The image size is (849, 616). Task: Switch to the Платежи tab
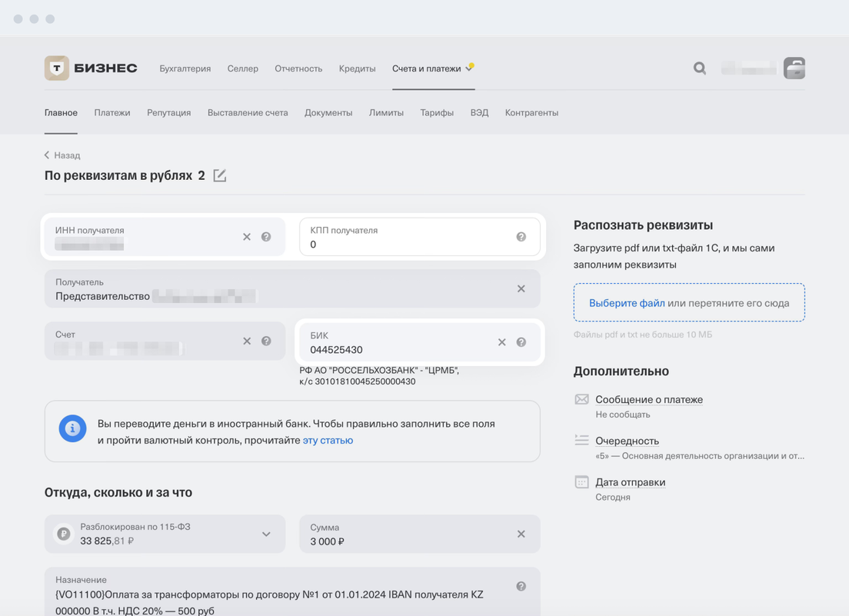point(112,112)
